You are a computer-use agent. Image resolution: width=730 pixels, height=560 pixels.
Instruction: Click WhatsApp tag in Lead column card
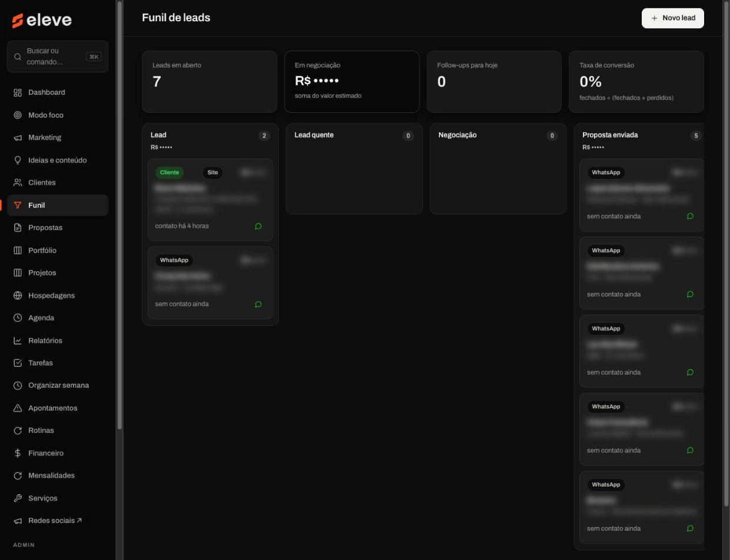click(174, 260)
